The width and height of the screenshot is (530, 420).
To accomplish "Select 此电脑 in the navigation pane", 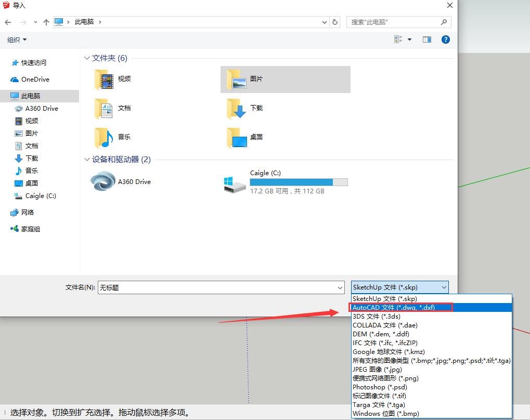I will [40, 96].
